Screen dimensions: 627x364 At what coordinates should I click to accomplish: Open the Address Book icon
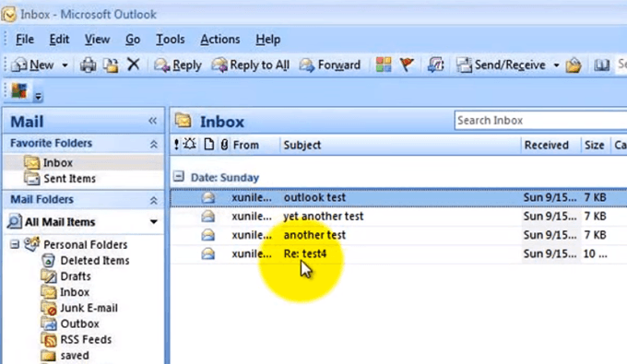coord(601,65)
